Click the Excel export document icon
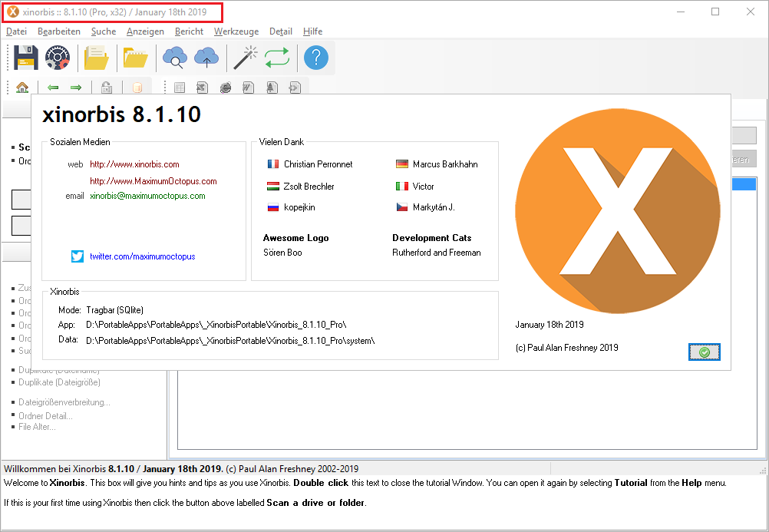This screenshot has width=769, height=532. pyautogui.click(x=202, y=88)
